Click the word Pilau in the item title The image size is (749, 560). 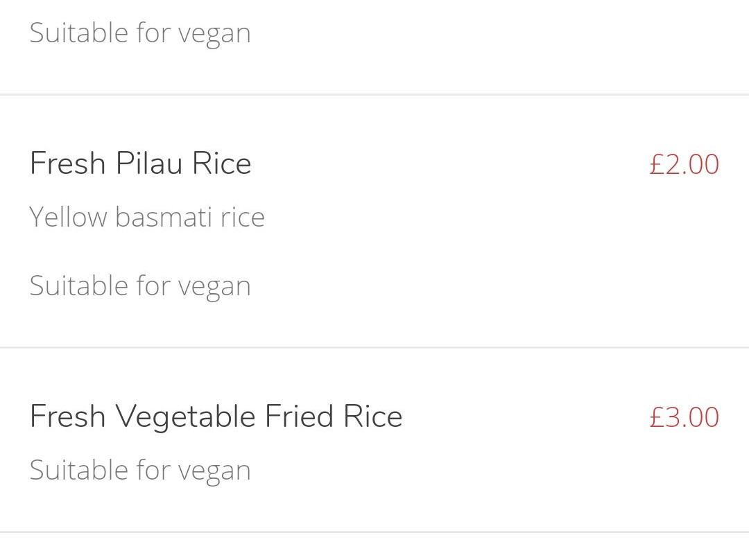[149, 163]
